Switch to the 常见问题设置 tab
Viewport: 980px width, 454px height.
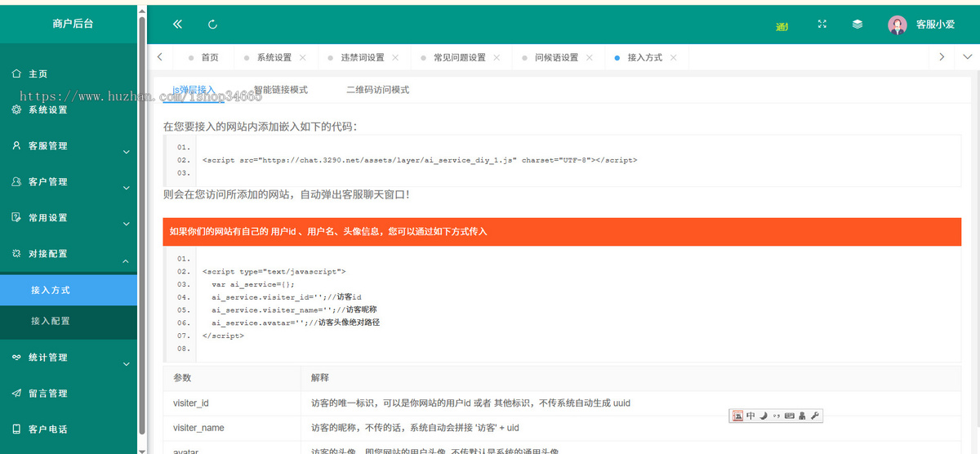[x=460, y=57]
